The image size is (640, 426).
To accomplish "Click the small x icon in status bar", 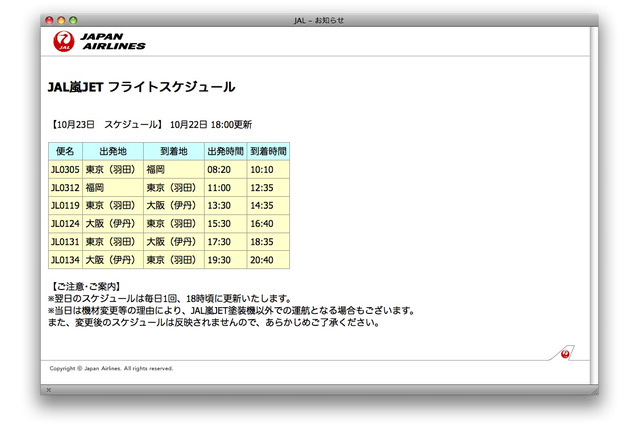I will point(49,390).
